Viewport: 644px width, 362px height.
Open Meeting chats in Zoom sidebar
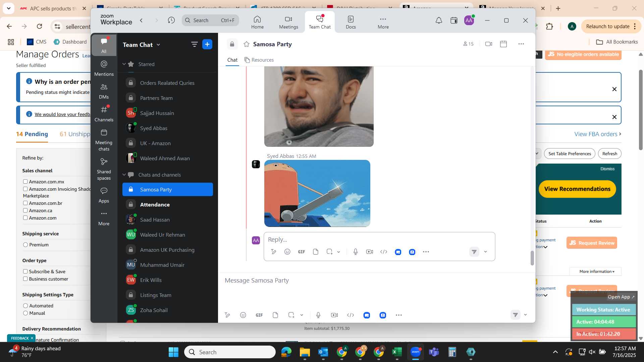point(104,140)
